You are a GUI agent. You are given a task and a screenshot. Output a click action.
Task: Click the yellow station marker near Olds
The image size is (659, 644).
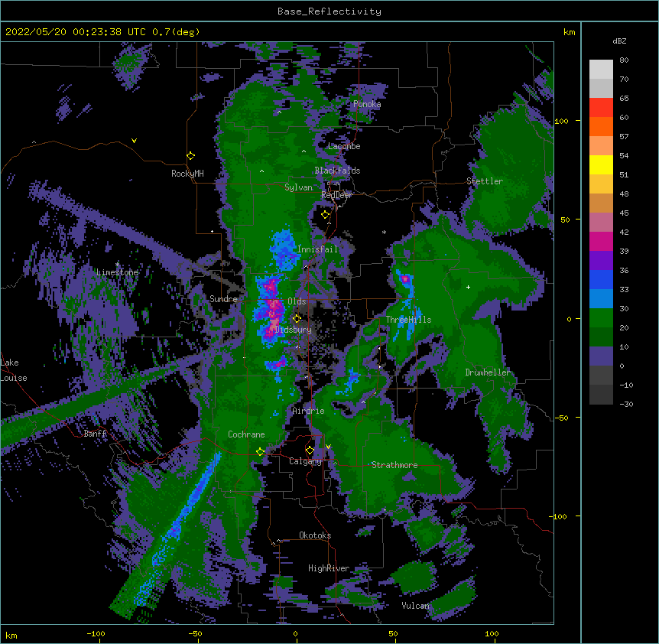tap(297, 319)
